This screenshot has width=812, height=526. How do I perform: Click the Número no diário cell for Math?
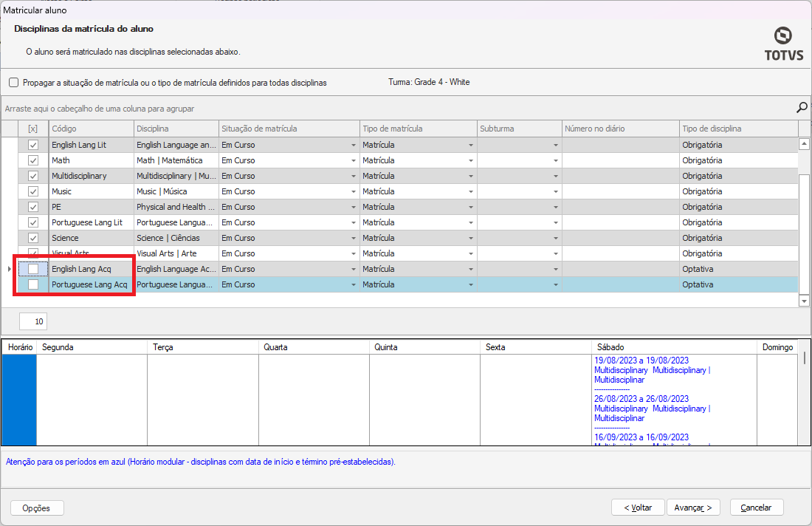[620, 160]
